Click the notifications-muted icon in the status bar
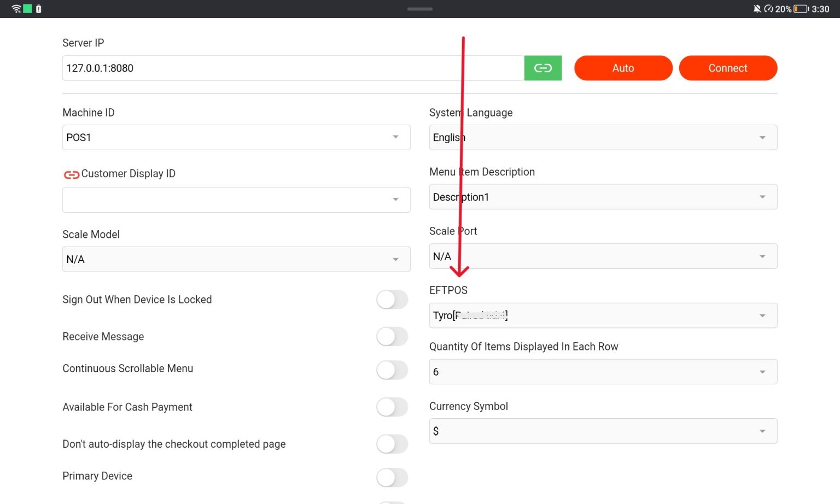Image resolution: width=840 pixels, height=504 pixels. tap(757, 9)
